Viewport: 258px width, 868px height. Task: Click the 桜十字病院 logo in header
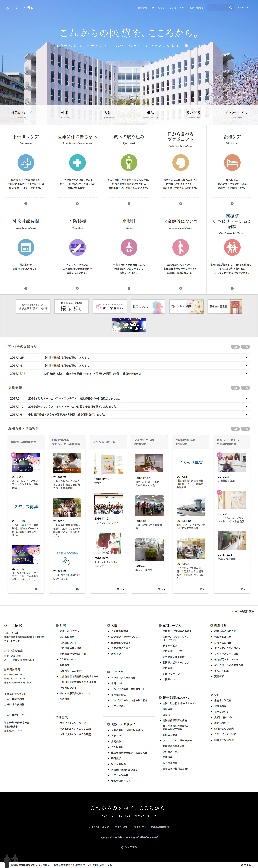pyautogui.click(x=19, y=7)
